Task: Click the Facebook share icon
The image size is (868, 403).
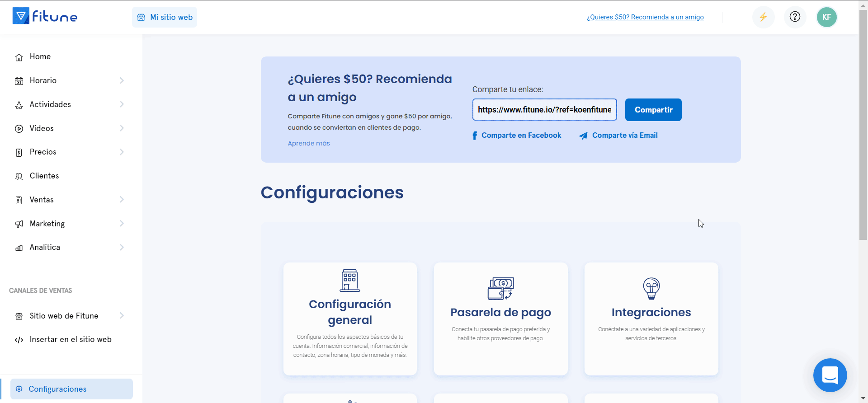Action: (x=475, y=136)
